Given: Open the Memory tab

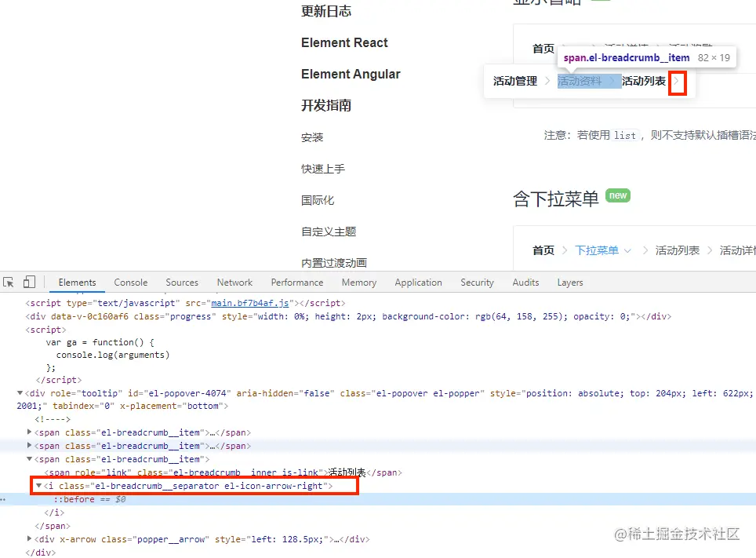Looking at the screenshot, I should [358, 283].
